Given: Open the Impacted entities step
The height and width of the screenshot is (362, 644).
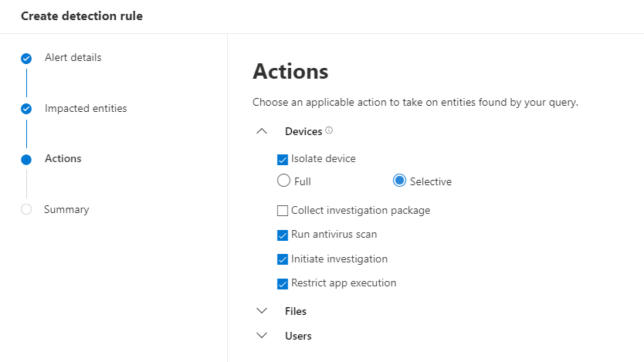Looking at the screenshot, I should click(x=85, y=109).
